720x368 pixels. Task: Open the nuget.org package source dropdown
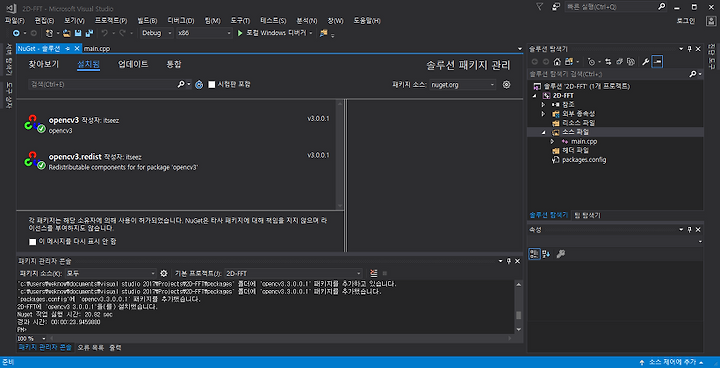(462, 85)
